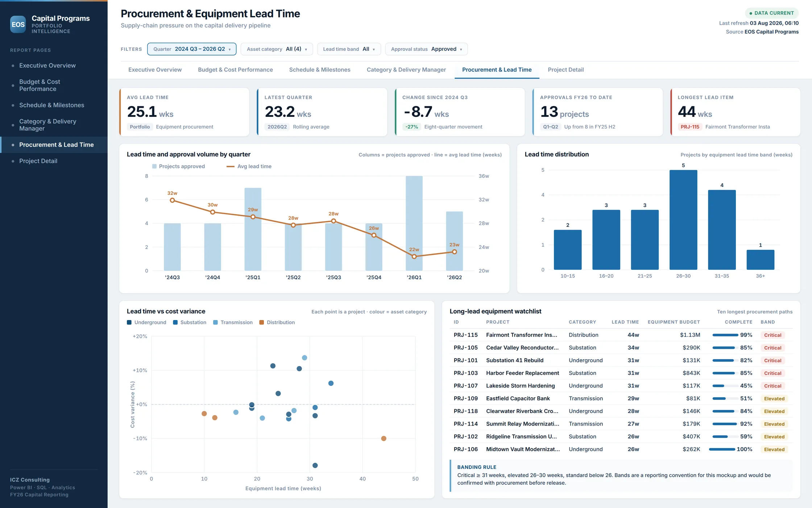Click the Approvals FY26 To Date card
Image resolution: width=812 pixels, height=508 pixels.
pos(597,112)
